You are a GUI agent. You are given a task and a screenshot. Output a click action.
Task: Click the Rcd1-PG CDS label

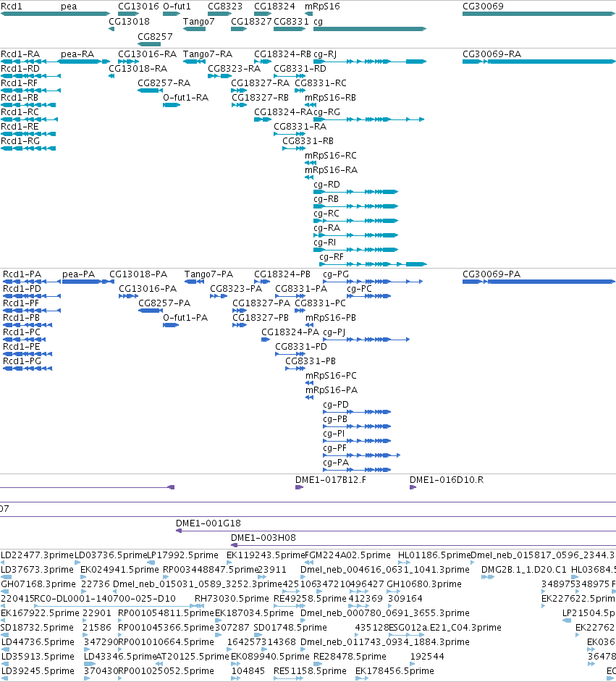[22, 361]
